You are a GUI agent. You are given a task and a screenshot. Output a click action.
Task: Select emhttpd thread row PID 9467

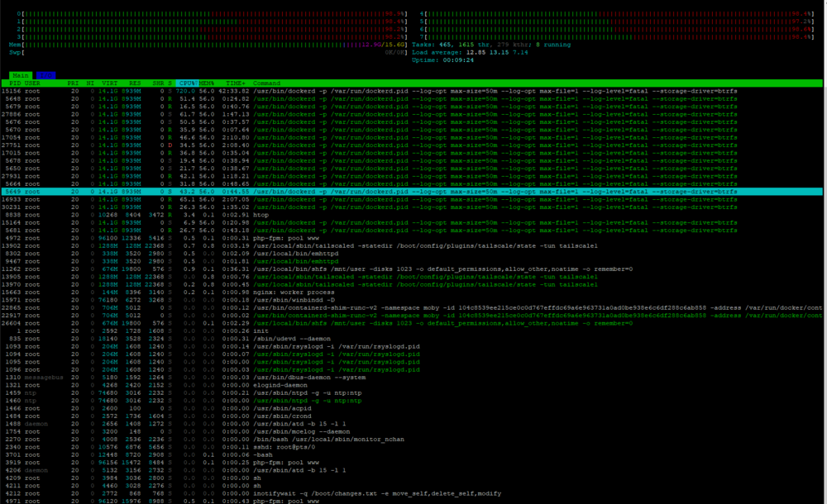[x=411, y=261]
